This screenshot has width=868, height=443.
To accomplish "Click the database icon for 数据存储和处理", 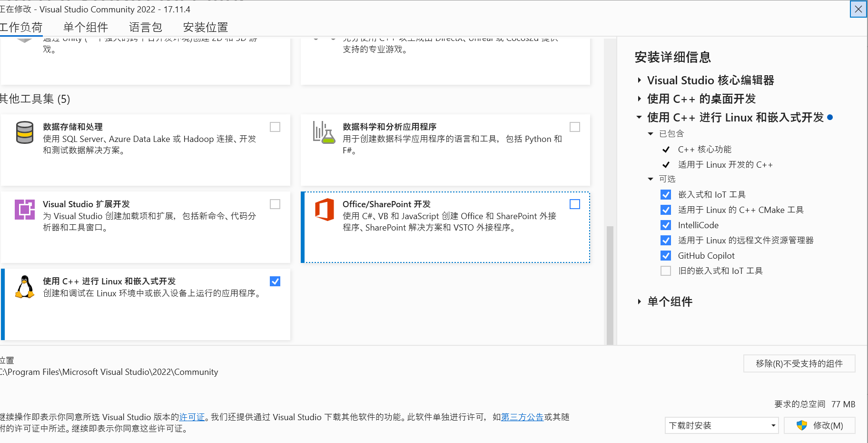I will point(25,132).
